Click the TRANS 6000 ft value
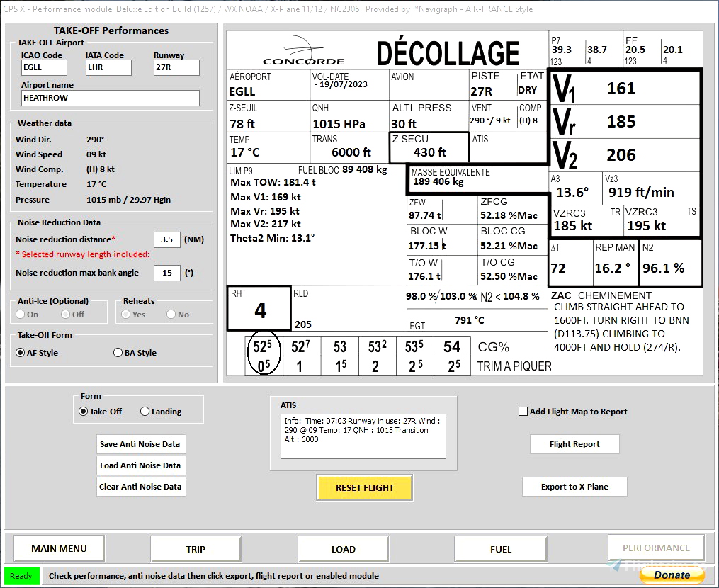This screenshot has height=588, width=719. coord(351,152)
